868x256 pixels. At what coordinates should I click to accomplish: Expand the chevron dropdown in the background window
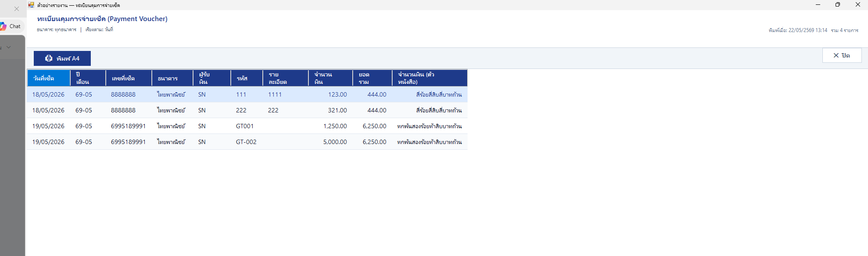8,47
